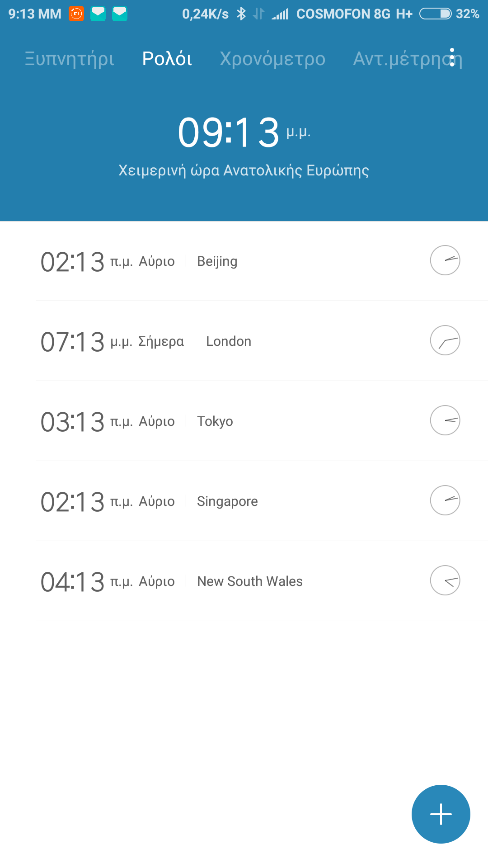
Task: Tap the Bluetooth icon in status bar
Action: (241, 14)
